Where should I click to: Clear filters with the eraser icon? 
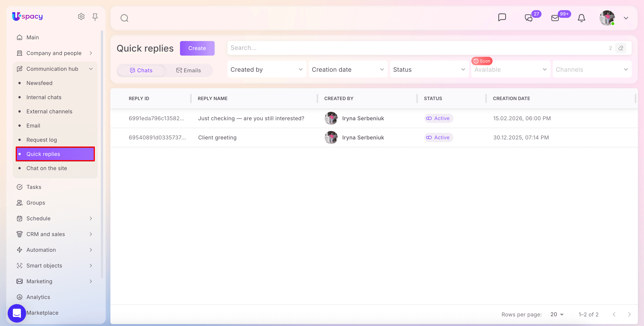(x=621, y=48)
